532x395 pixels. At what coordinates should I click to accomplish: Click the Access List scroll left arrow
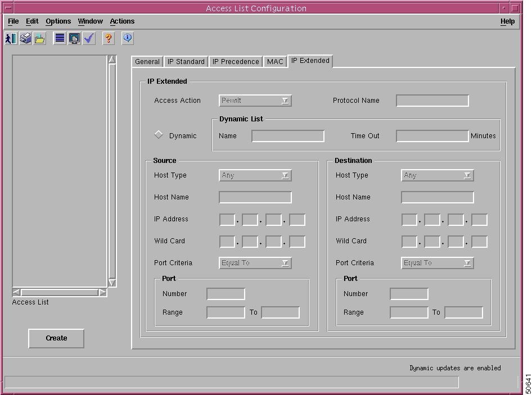16,292
